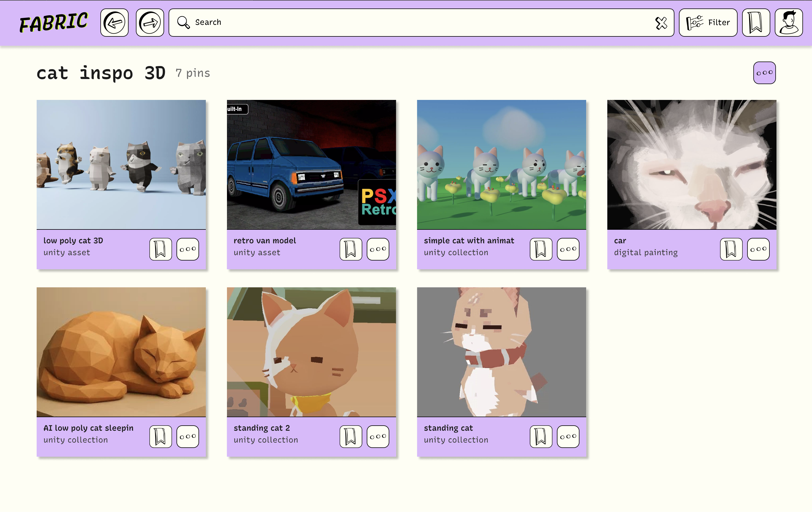Toggle bookmark on low poly cat 3D
This screenshot has height=512, width=812.
[x=160, y=249]
